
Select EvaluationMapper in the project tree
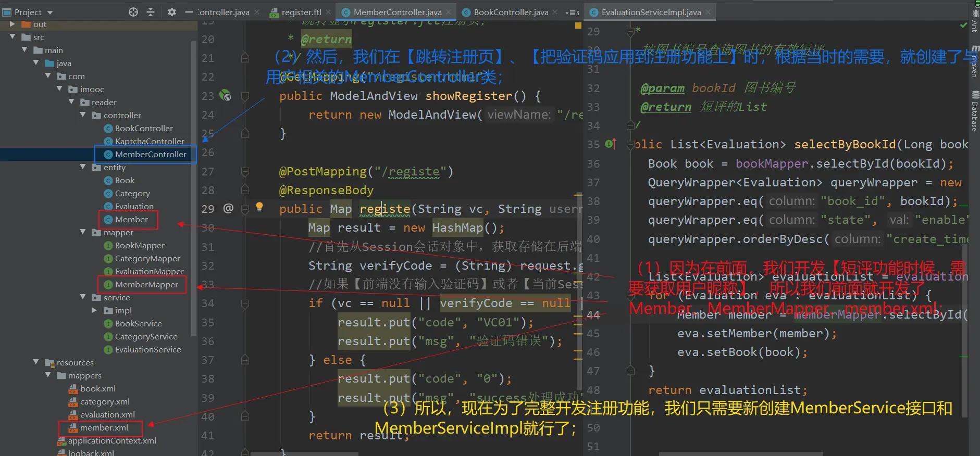click(x=150, y=272)
